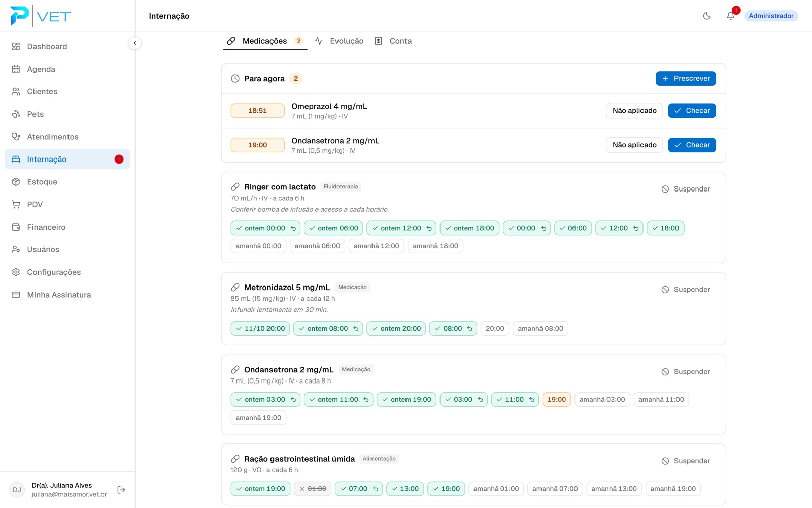812x508 pixels.
Task: Toggle dark mode moon icon
Action: coord(707,16)
